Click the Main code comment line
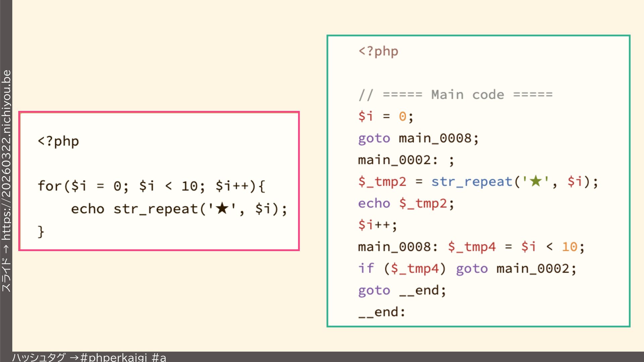This screenshot has width=644, height=362. pos(455,95)
